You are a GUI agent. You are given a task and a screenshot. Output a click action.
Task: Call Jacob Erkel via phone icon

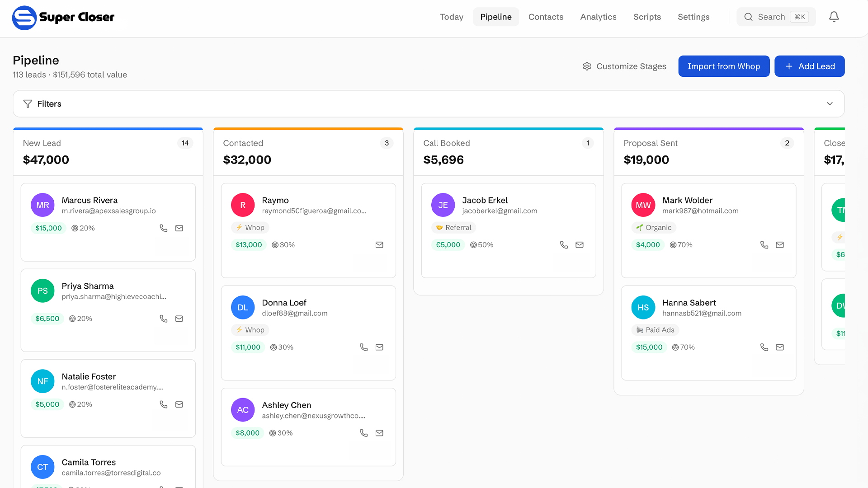[564, 245]
